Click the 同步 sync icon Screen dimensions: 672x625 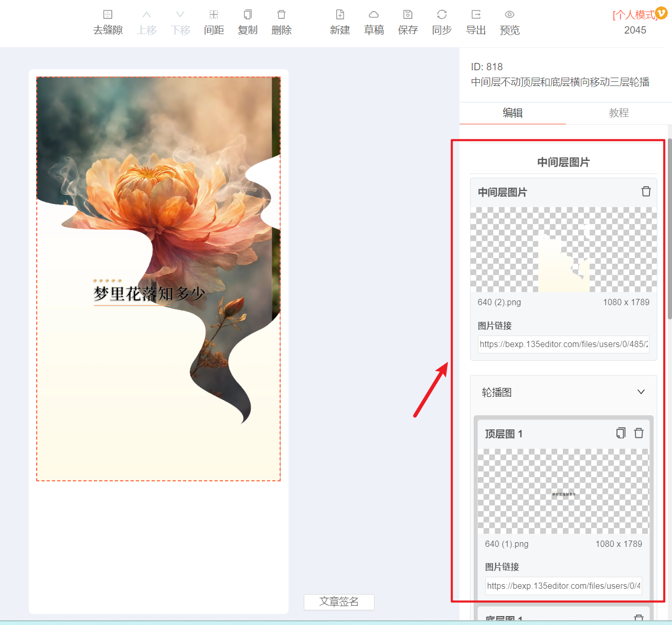point(442,15)
